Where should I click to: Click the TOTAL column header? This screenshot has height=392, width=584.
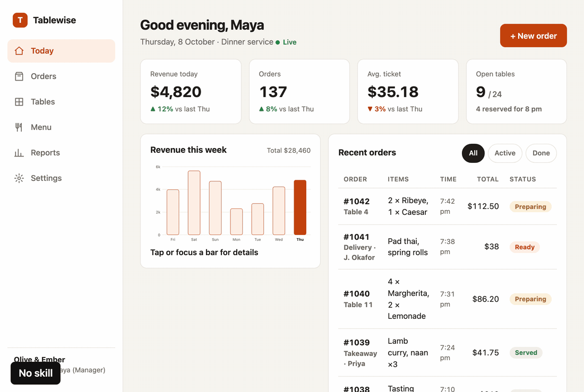coord(487,179)
